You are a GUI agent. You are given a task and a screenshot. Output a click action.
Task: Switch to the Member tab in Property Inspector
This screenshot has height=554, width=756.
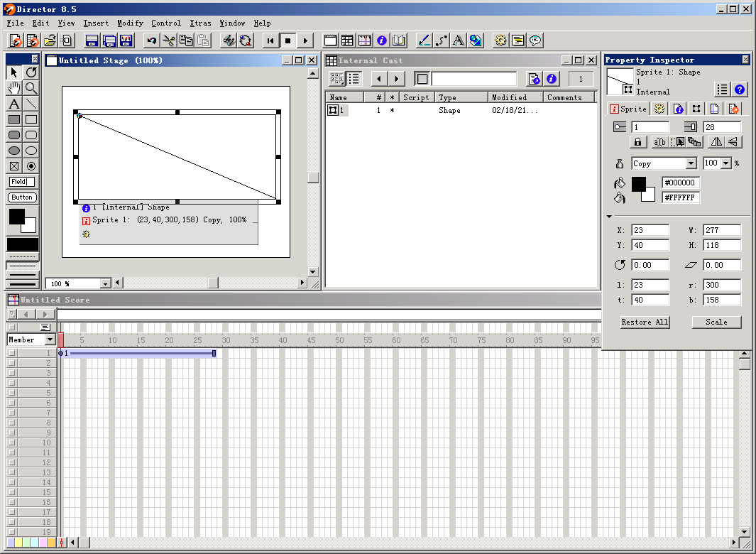coord(678,109)
